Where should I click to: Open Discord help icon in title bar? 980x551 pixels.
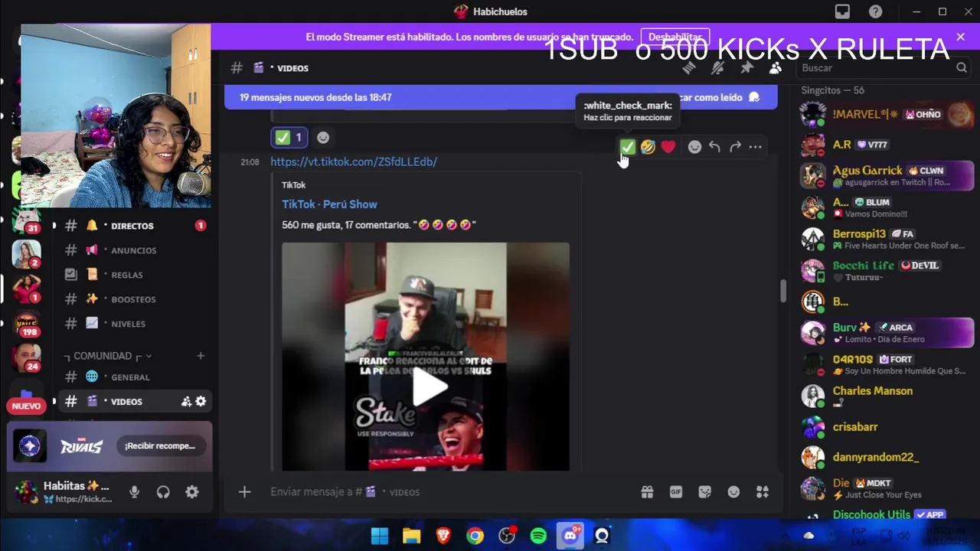click(875, 11)
